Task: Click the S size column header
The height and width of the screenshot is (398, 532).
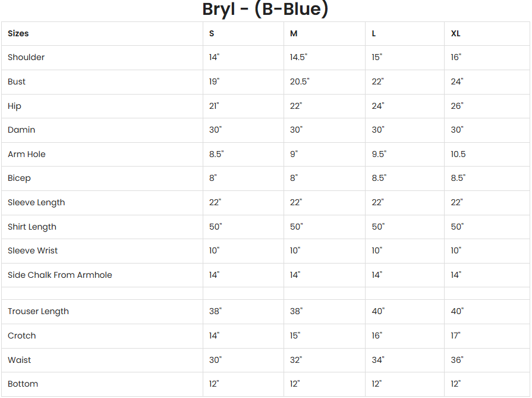Action: (212, 33)
